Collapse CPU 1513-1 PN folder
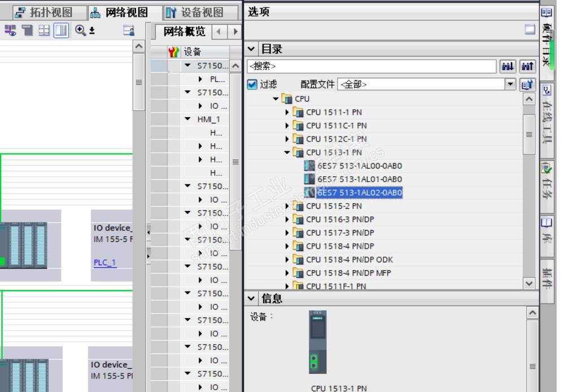The width and height of the screenshot is (564, 392). (287, 152)
